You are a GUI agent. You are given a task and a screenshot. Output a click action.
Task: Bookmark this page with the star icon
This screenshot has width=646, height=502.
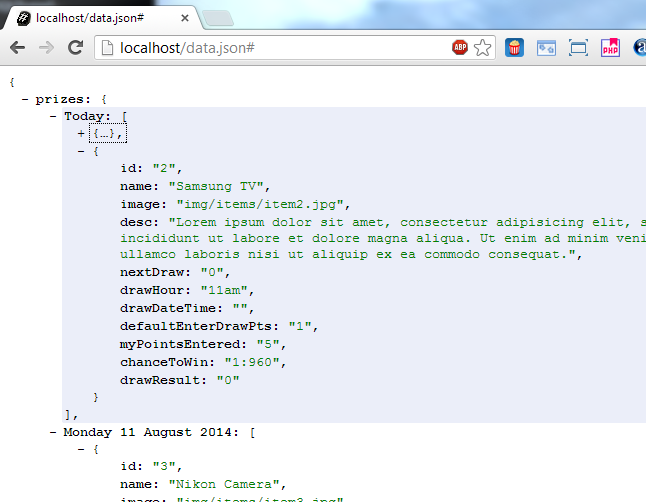pyautogui.click(x=483, y=47)
